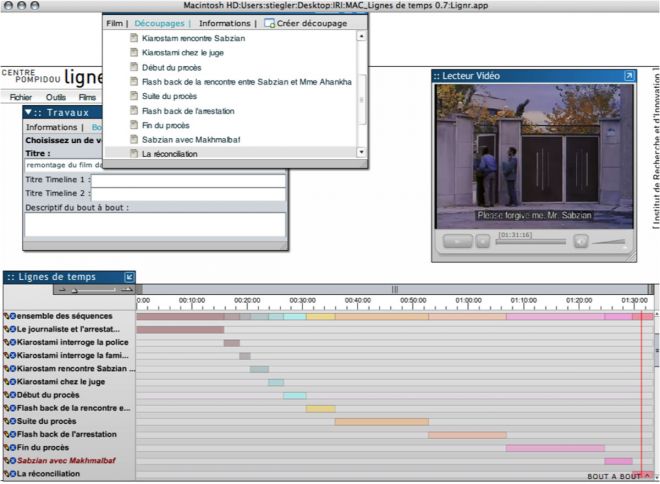
Task: Switch to the Informations tab in the film panel
Action: [224, 23]
